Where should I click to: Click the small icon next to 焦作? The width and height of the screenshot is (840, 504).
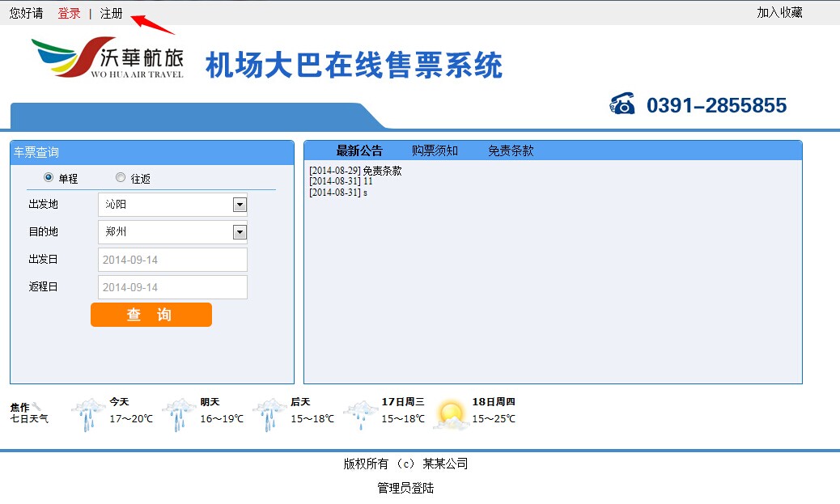pyautogui.click(x=36, y=407)
